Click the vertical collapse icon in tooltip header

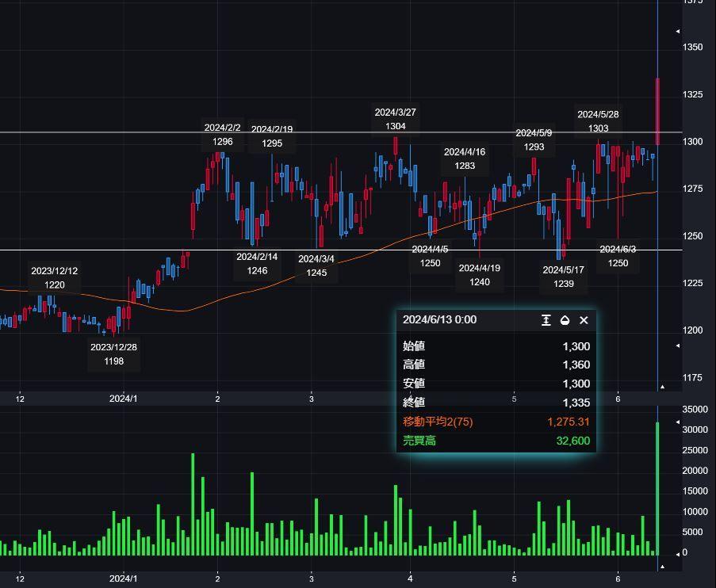point(546,320)
